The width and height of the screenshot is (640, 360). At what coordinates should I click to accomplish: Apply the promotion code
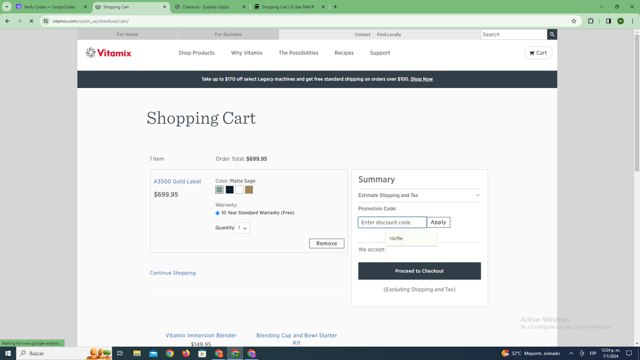(438, 222)
